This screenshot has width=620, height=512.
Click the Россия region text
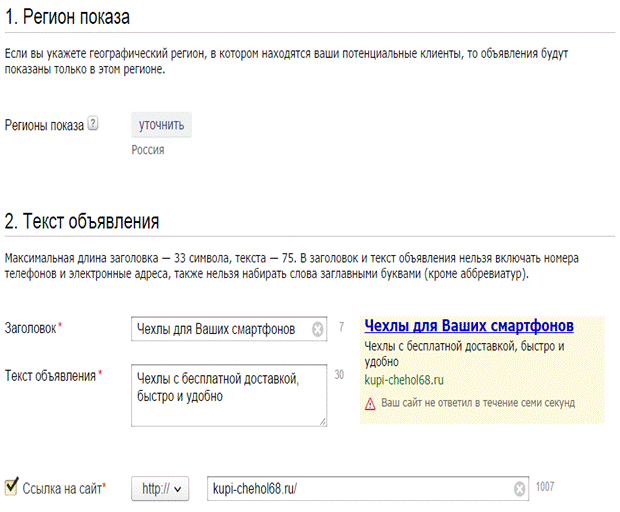[x=148, y=150]
